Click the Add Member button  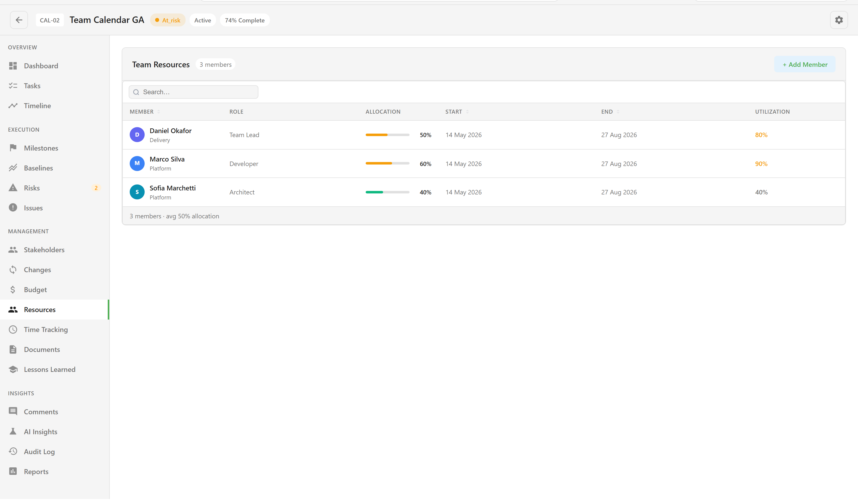805,64
